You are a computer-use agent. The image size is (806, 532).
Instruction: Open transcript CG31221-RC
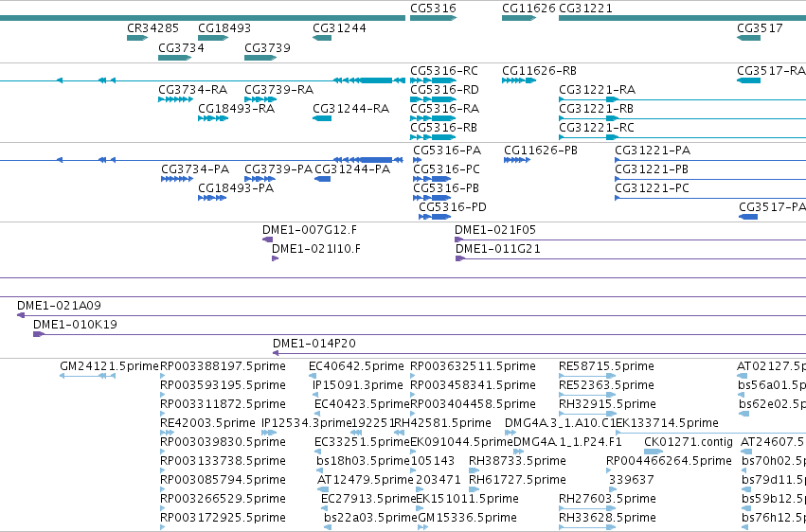point(682,137)
